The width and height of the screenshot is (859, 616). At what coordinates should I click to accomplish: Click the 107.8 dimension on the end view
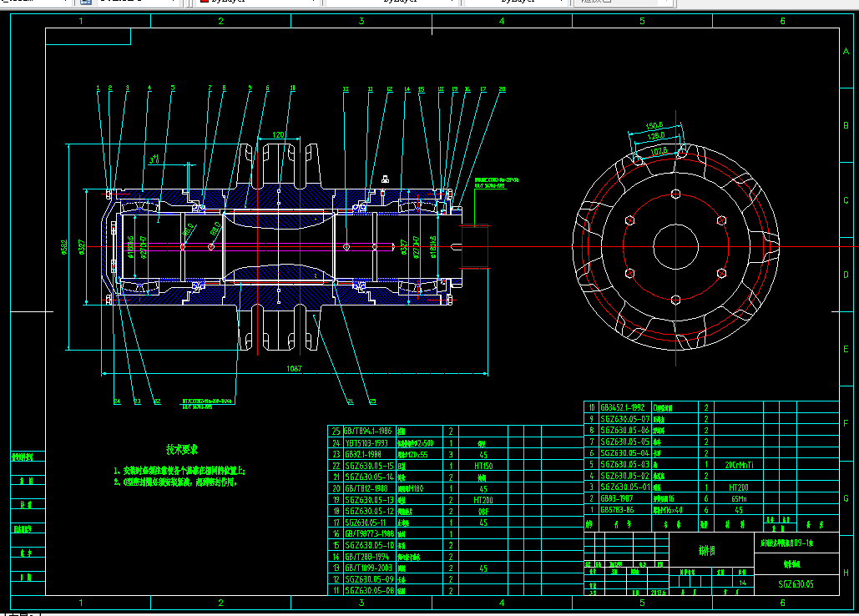click(659, 150)
